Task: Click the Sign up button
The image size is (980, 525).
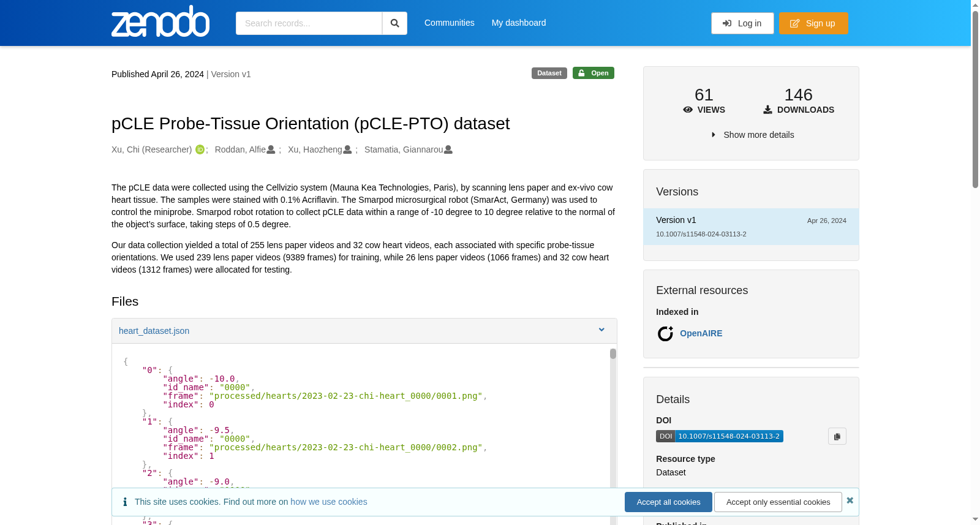Action: click(x=813, y=23)
